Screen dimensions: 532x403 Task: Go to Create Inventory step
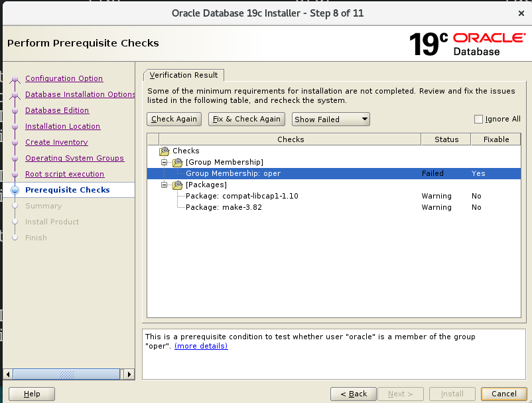[56, 142]
